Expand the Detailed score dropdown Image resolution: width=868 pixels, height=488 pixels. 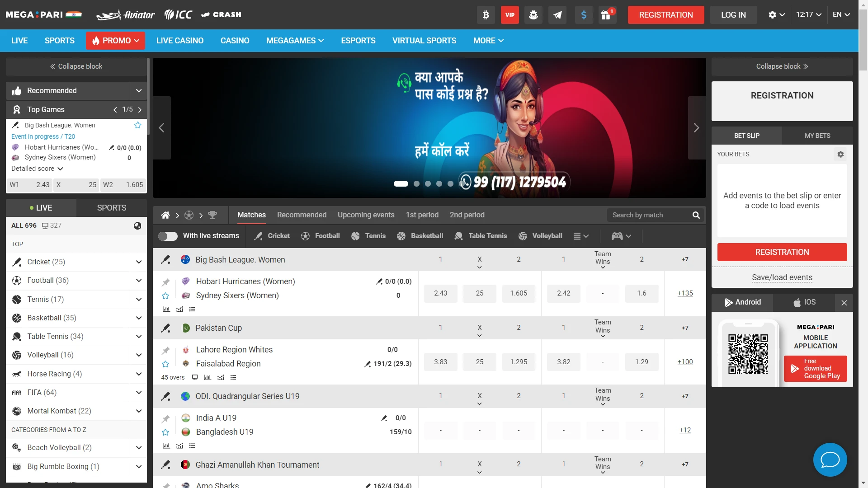[x=37, y=169]
